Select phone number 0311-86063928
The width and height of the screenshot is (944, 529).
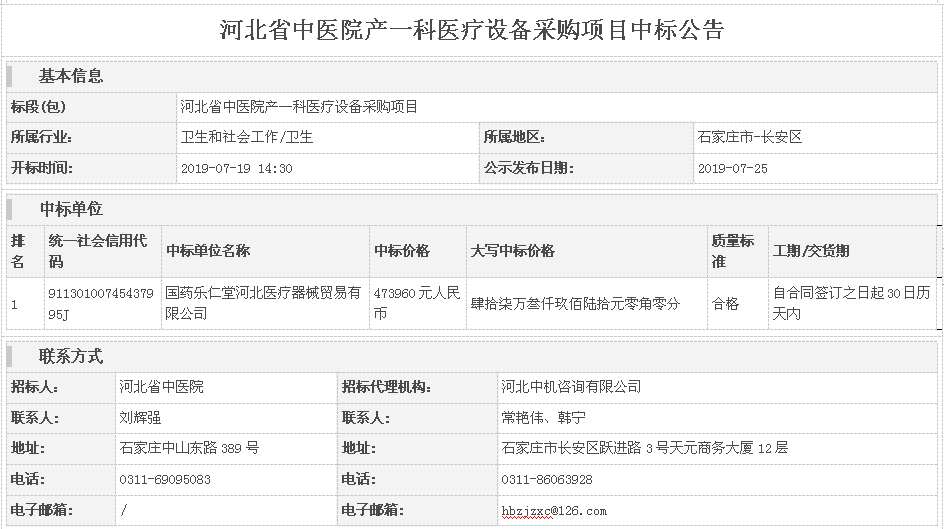click(547, 480)
